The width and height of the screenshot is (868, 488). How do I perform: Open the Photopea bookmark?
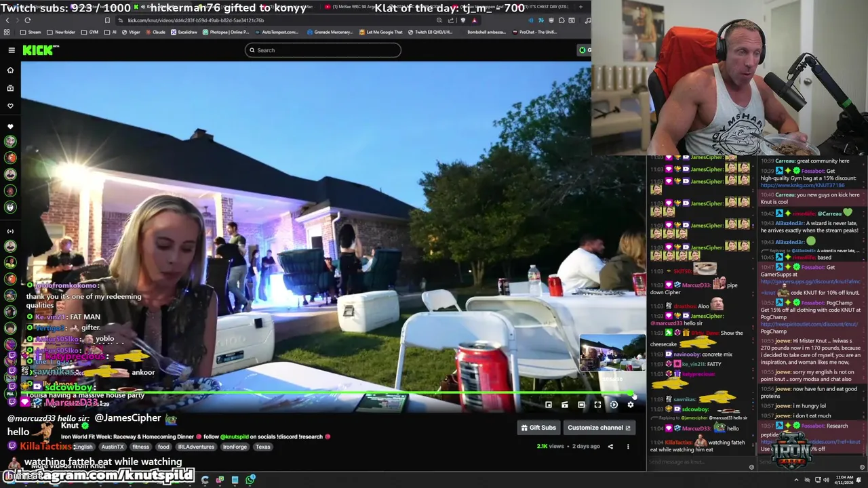[225, 32]
